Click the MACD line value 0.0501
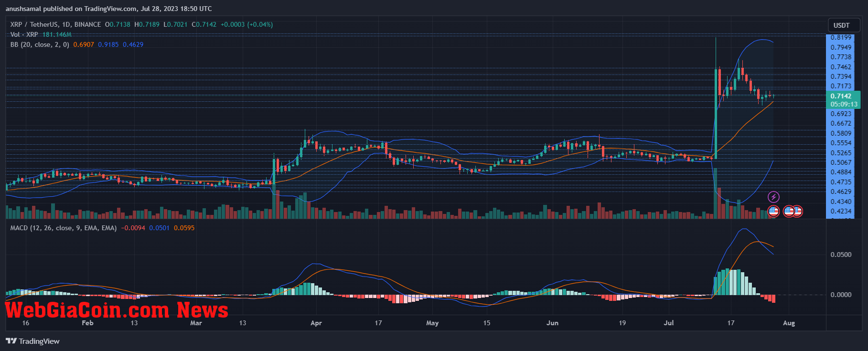The width and height of the screenshot is (868, 351). point(159,228)
